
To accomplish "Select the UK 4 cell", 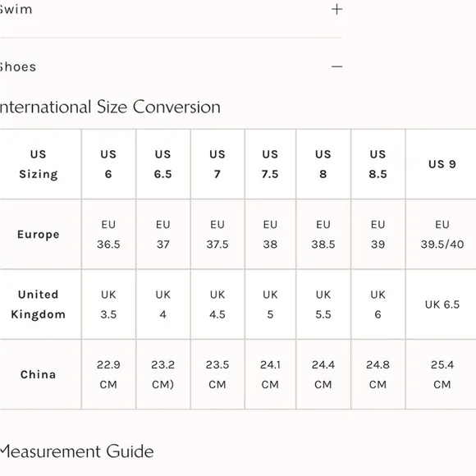I will [x=163, y=304].
